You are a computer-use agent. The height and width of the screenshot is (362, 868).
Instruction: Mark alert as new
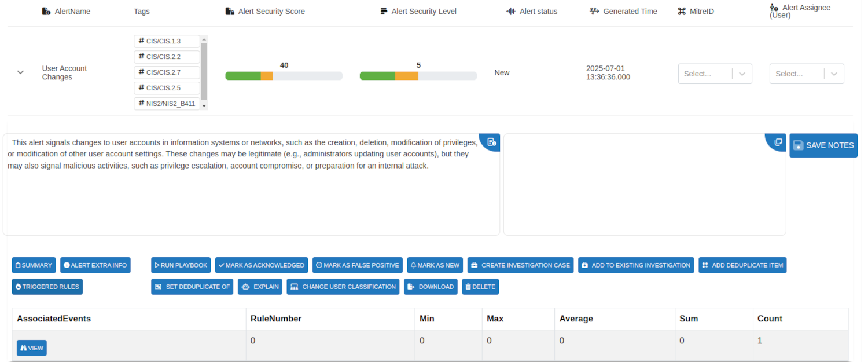tap(435, 265)
